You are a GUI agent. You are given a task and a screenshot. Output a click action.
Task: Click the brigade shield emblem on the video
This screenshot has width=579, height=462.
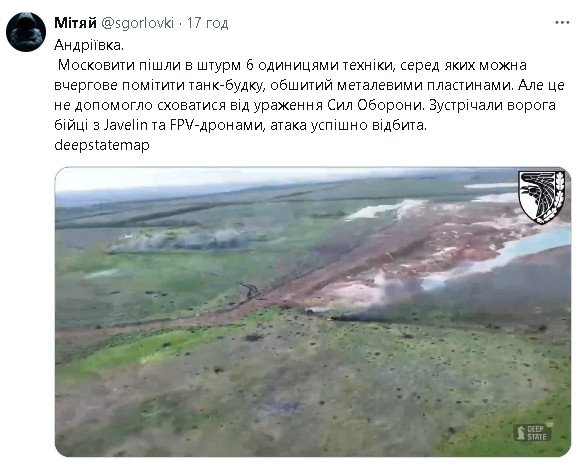tap(542, 197)
